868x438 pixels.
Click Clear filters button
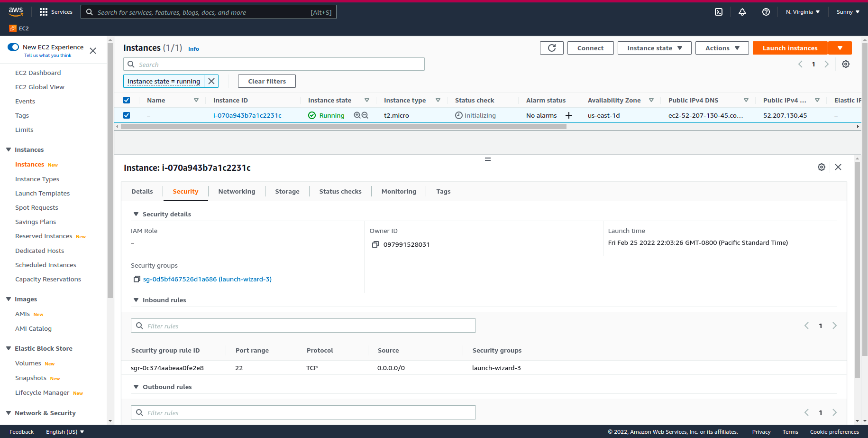(267, 81)
